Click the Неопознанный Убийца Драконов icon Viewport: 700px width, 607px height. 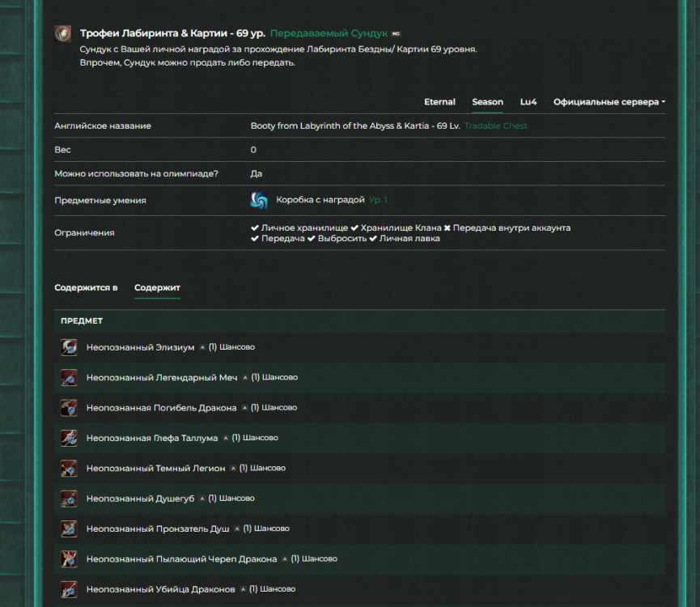tap(69, 588)
